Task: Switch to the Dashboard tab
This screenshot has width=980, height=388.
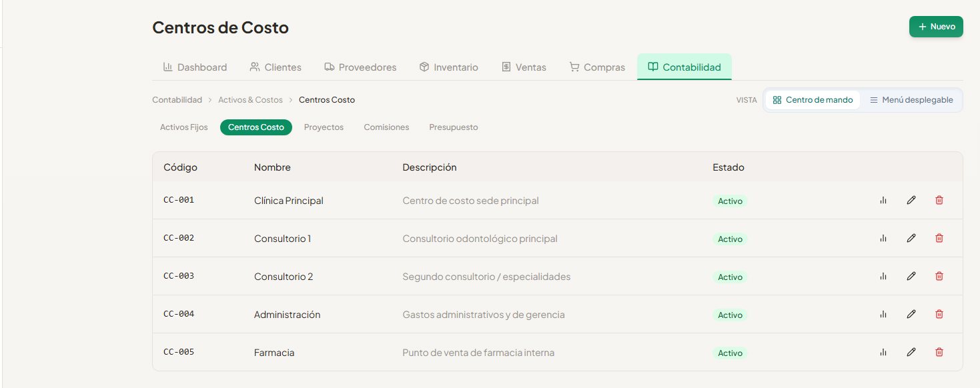Action: click(x=195, y=67)
